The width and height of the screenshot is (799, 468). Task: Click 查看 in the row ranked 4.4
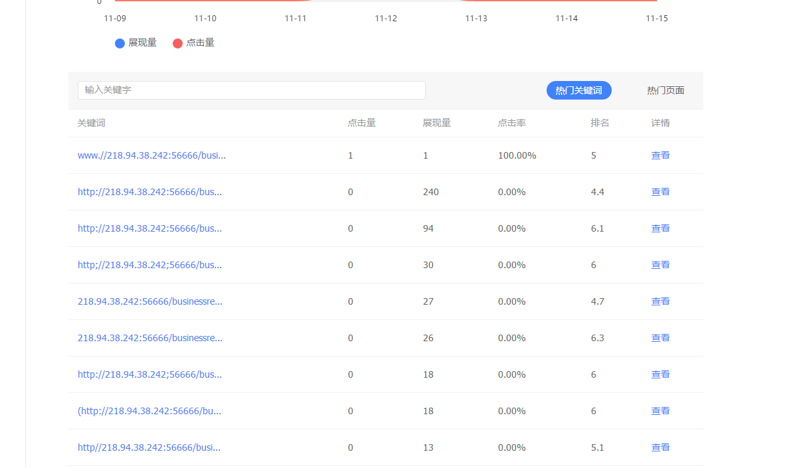tap(660, 192)
